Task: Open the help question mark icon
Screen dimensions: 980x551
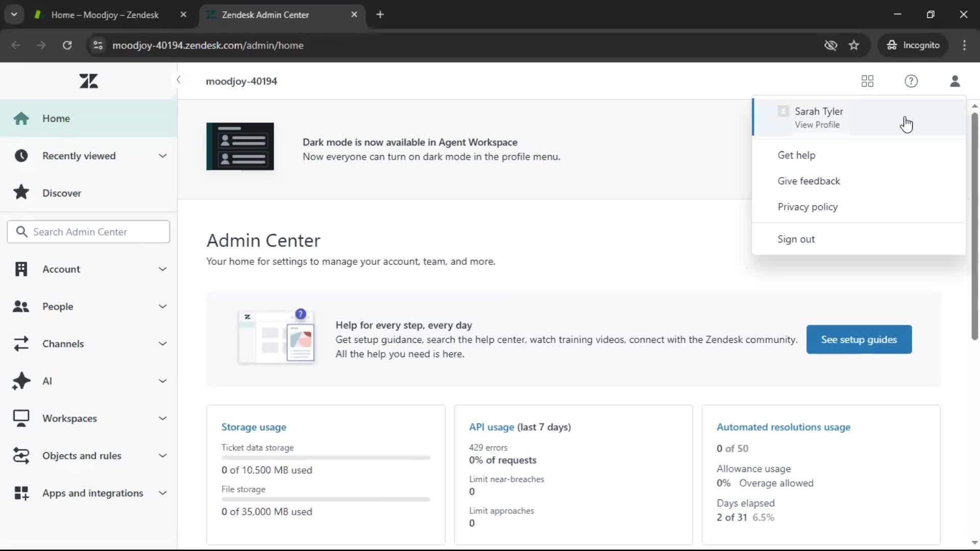Action: click(x=911, y=81)
